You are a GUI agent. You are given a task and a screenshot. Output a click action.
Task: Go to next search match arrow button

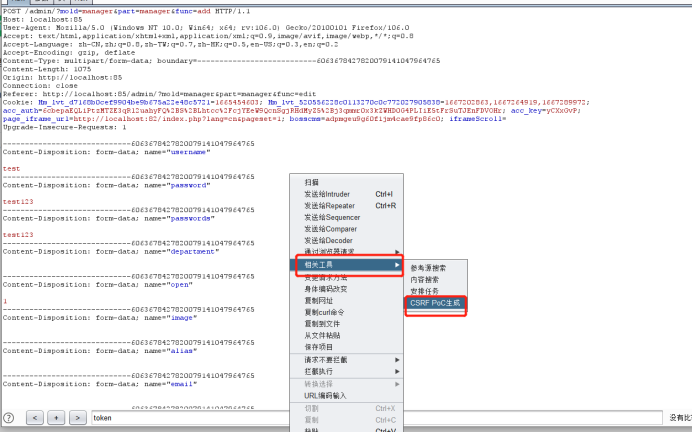[78, 417]
